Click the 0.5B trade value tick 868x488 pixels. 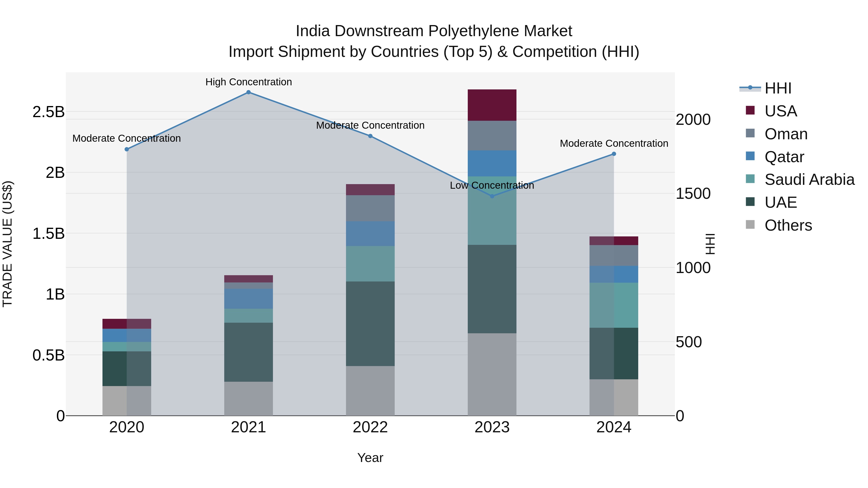[48, 355]
